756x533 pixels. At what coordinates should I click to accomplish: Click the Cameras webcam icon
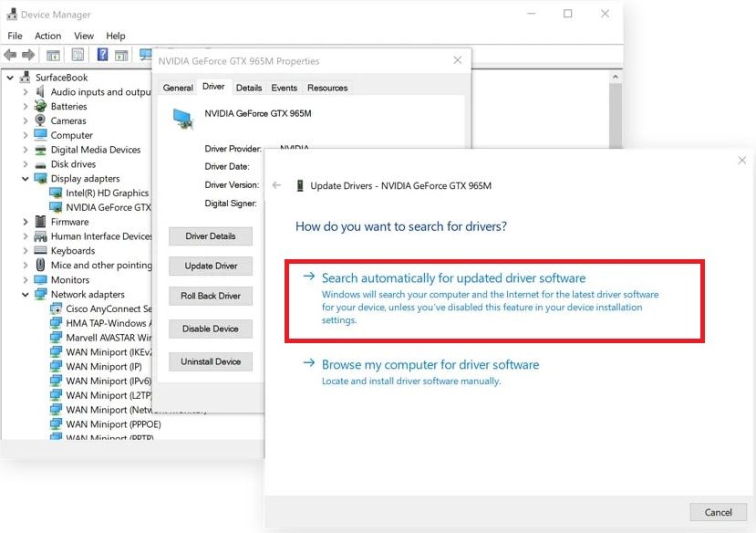pos(40,120)
